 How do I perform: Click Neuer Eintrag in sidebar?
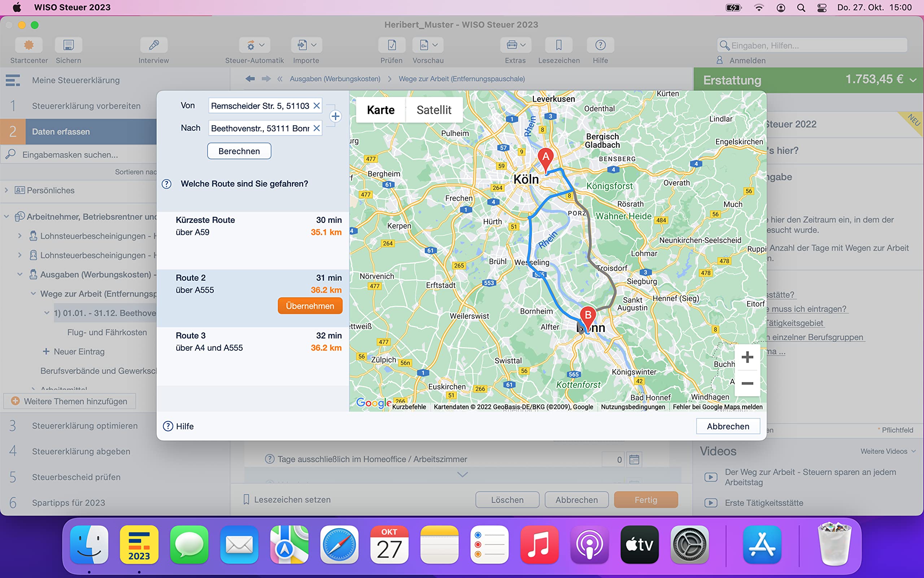[73, 351]
